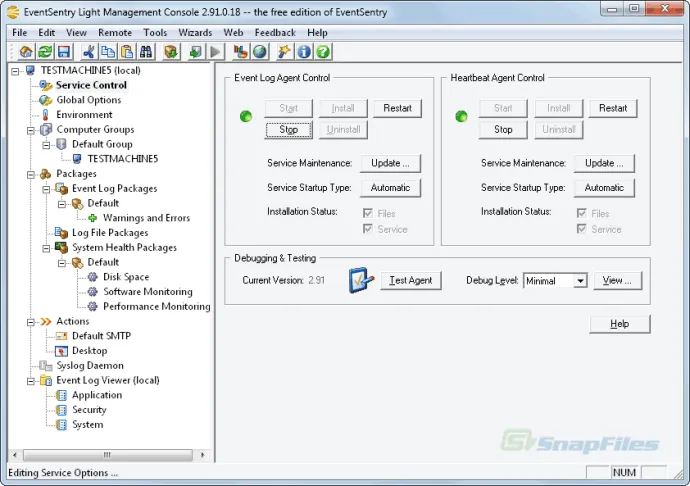Image resolution: width=690 pixels, height=486 pixels.
Task: Collapse the Packages node
Action: (x=30, y=174)
